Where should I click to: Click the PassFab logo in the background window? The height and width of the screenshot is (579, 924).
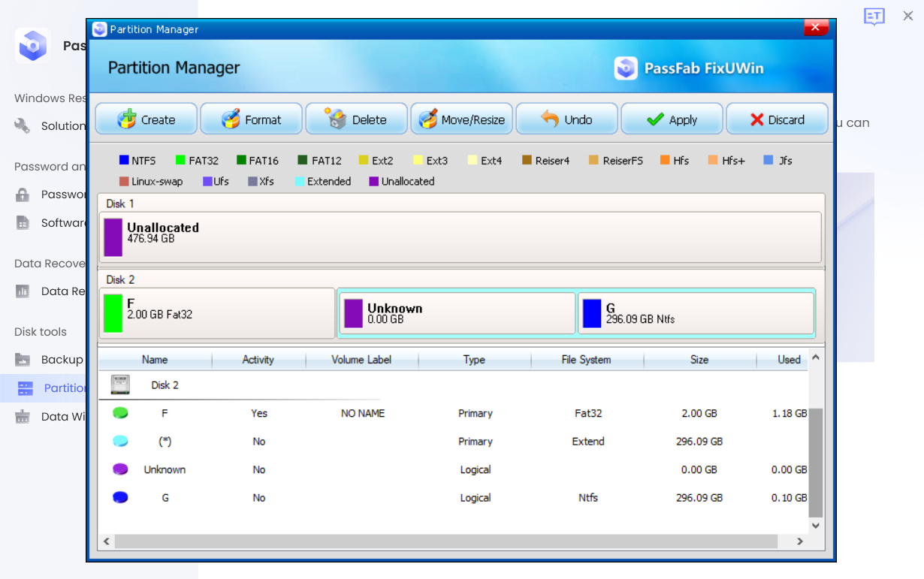[x=32, y=46]
